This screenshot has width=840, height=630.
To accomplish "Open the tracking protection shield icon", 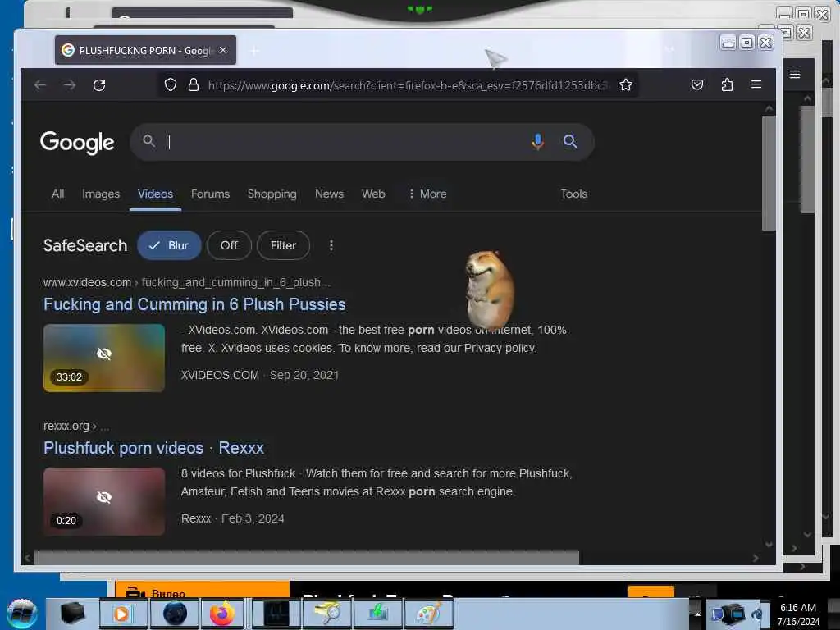I will coord(171,84).
